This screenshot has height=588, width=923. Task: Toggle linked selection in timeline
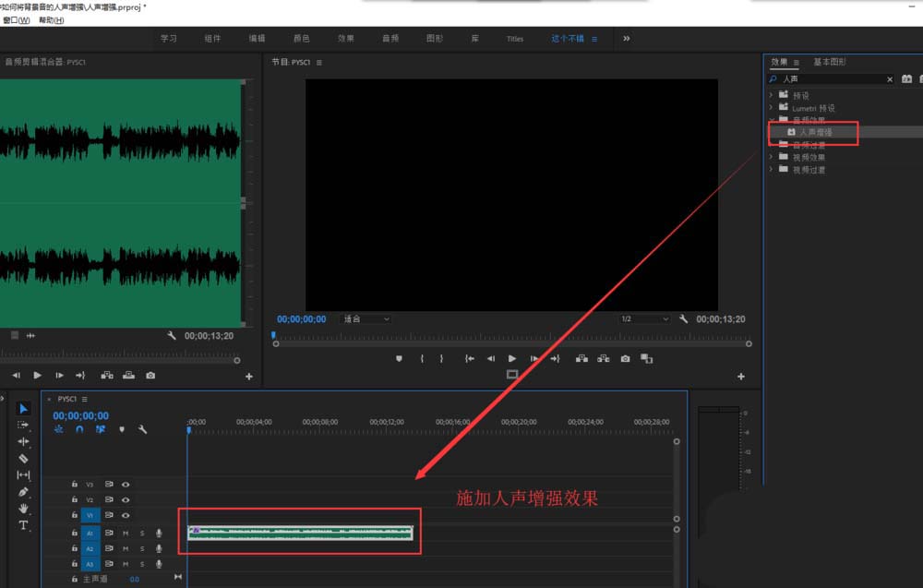point(101,429)
